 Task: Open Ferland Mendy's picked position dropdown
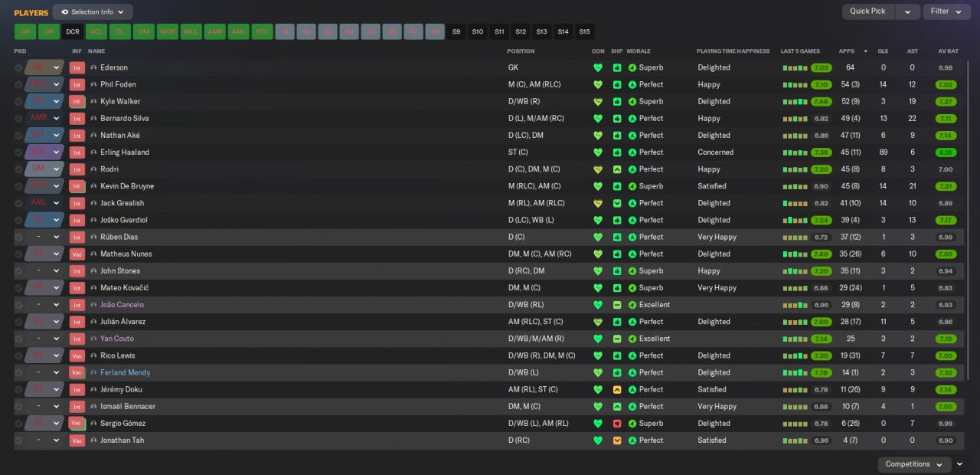coord(44,372)
